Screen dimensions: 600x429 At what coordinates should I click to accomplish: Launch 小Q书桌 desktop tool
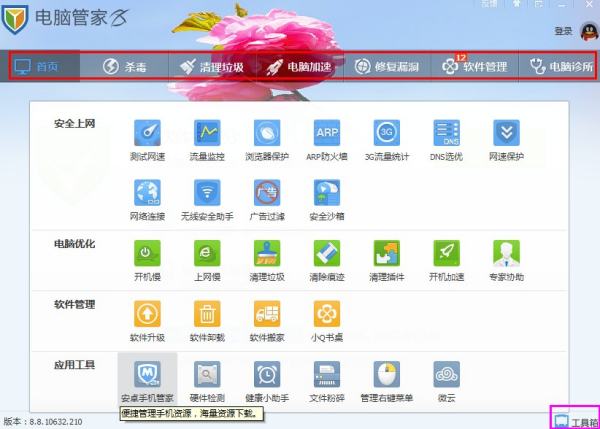(x=327, y=321)
